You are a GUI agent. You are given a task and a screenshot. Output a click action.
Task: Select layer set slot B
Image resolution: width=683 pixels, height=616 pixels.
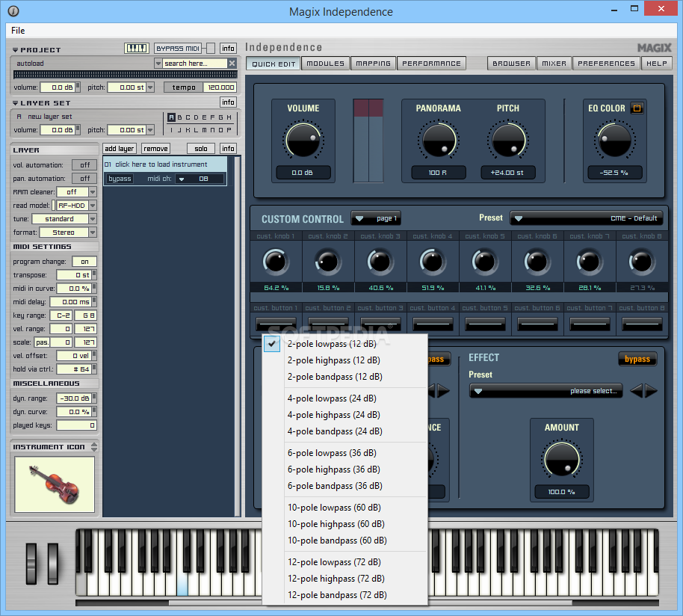(x=179, y=117)
